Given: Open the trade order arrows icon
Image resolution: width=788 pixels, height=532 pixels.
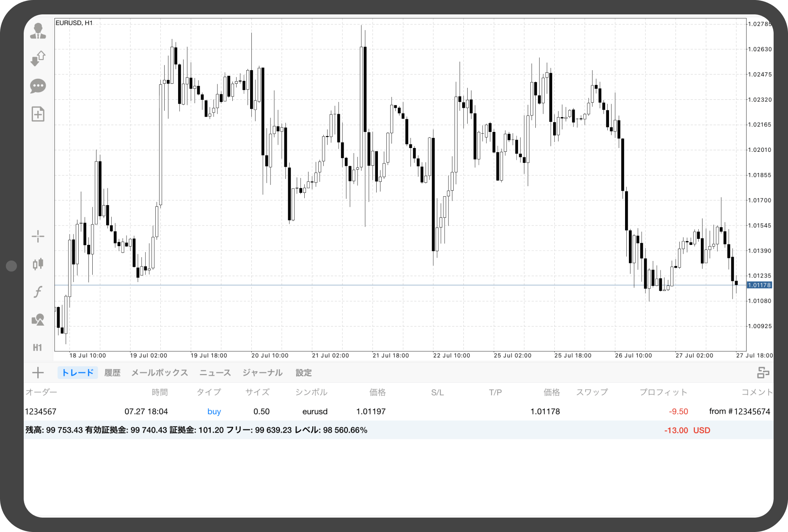Looking at the screenshot, I should pos(38,58).
